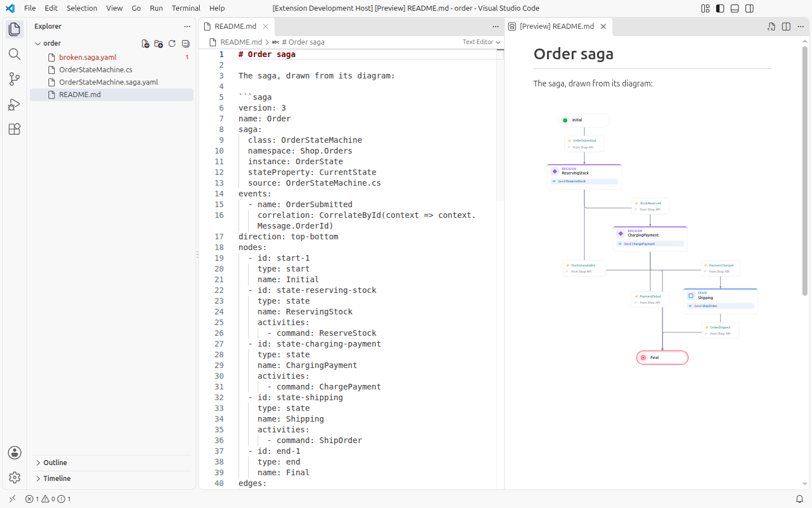
Task: Open Explorer's Views and More Actions menu
Action: click(x=187, y=27)
